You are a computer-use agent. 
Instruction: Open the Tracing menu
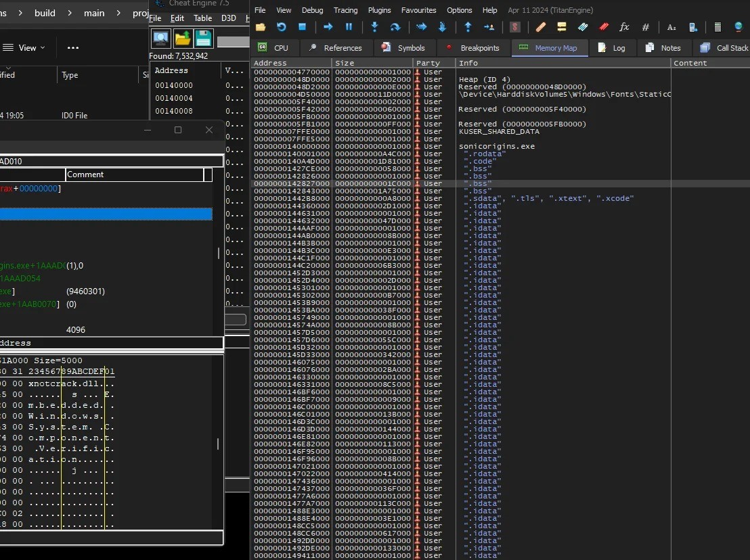(345, 10)
